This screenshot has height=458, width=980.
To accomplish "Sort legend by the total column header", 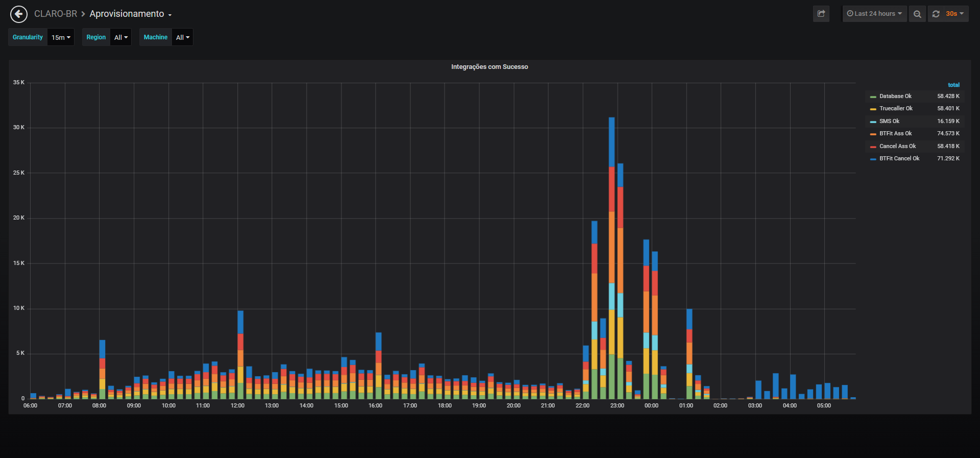I will pyautogui.click(x=953, y=85).
